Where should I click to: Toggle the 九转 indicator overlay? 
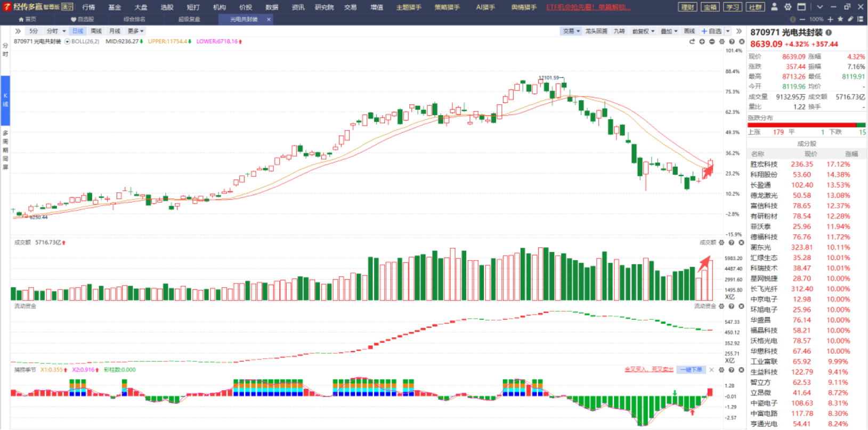point(619,31)
